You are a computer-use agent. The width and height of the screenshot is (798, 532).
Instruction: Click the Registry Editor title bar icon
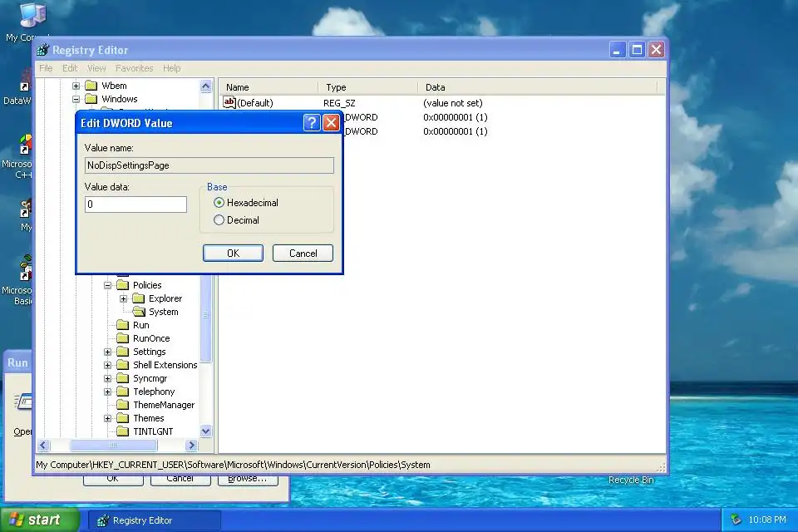click(x=43, y=50)
